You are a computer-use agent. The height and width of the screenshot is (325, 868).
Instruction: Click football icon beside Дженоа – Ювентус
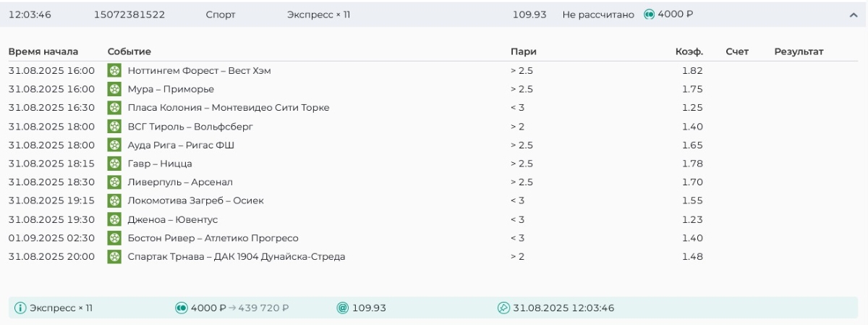tap(114, 219)
